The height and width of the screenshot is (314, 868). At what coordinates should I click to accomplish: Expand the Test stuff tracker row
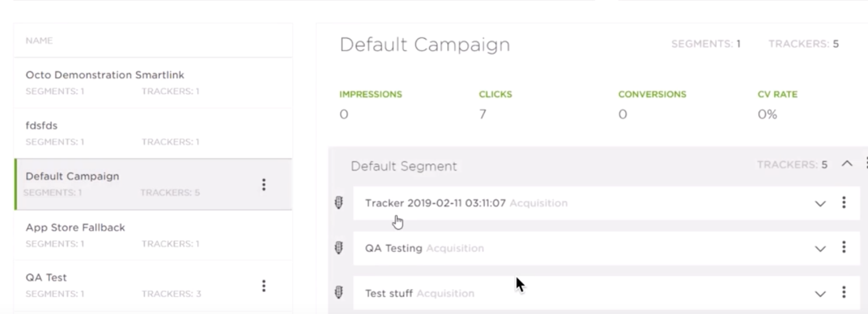tap(820, 294)
